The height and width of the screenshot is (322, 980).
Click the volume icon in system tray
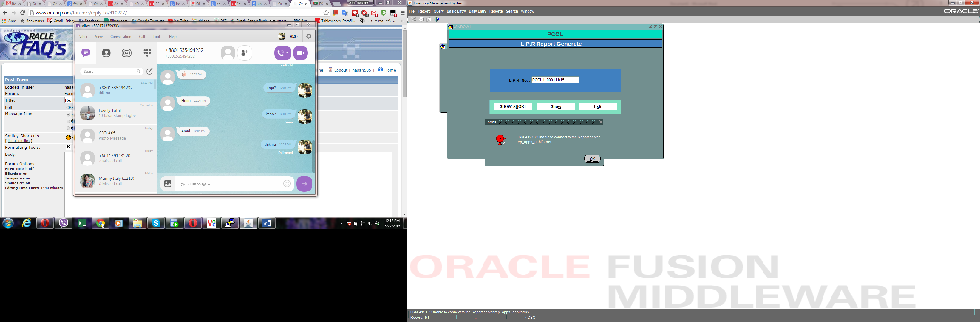370,224
